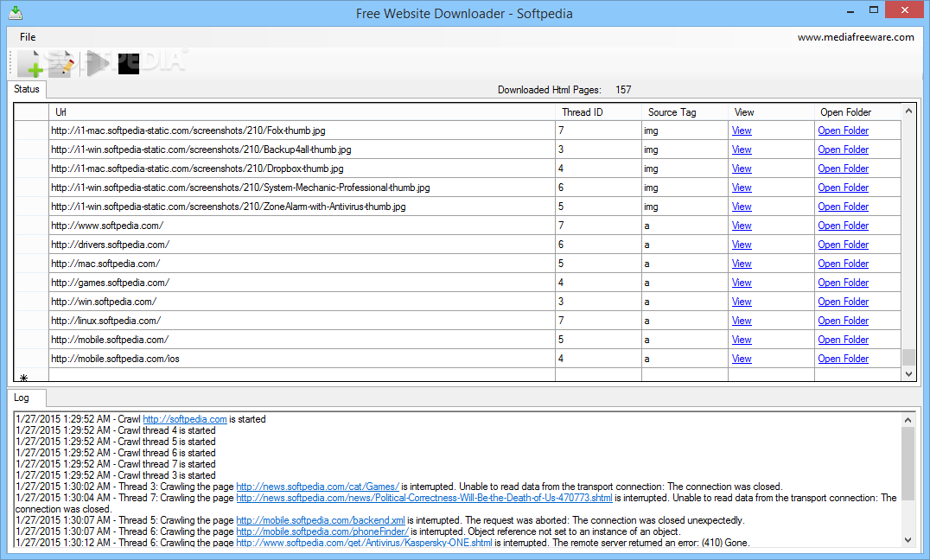
Task: Click the new-row asterisk row header
Action: click(31, 375)
